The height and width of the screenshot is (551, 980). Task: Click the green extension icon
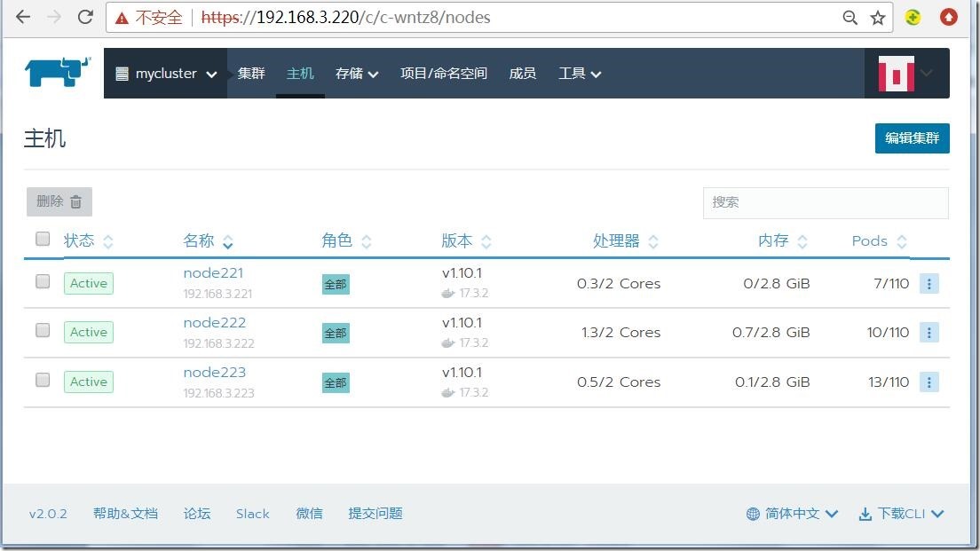coord(913,18)
